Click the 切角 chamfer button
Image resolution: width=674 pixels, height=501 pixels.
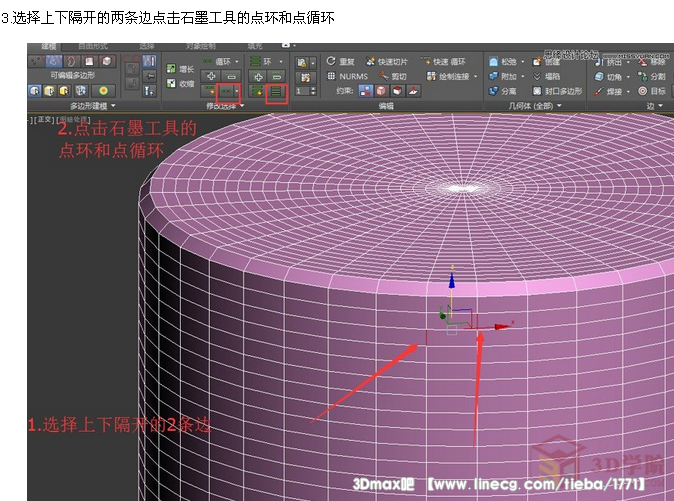609,76
